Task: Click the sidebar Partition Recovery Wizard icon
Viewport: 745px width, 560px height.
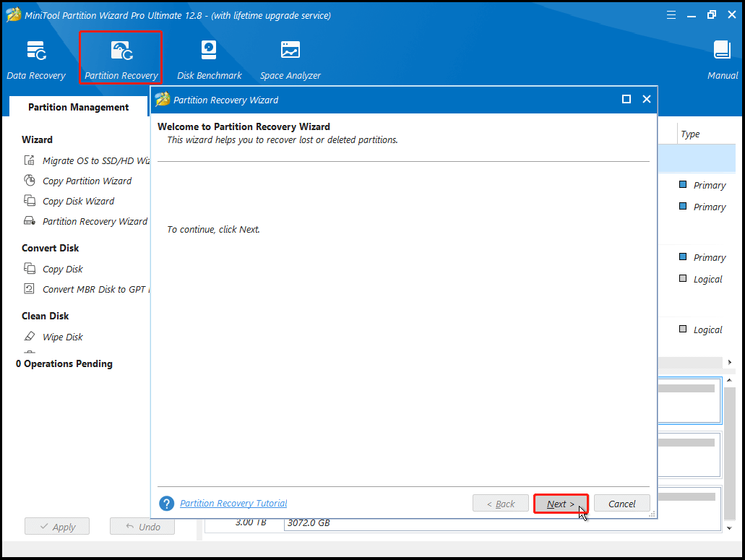Action: click(30, 221)
